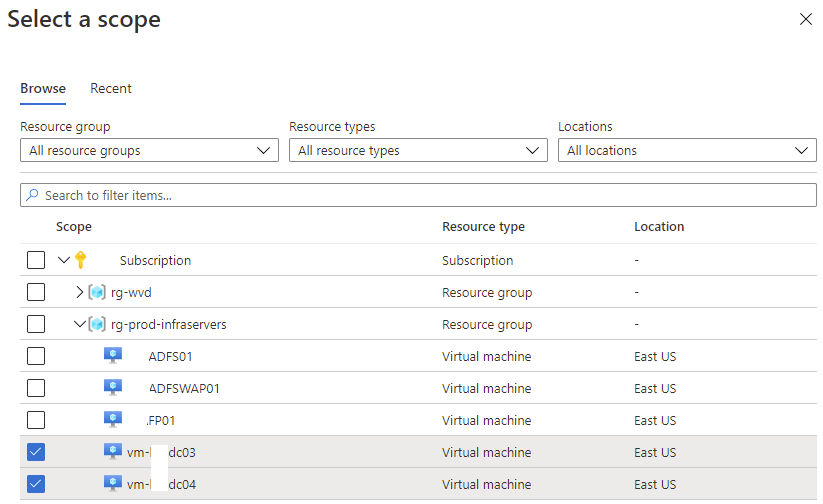Click the Subscription key icon
The image size is (823, 504).
pos(80,260)
